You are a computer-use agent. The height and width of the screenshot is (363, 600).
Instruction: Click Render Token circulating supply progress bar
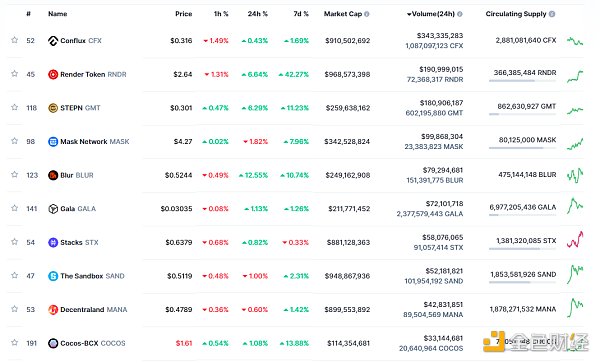pyautogui.click(x=522, y=81)
